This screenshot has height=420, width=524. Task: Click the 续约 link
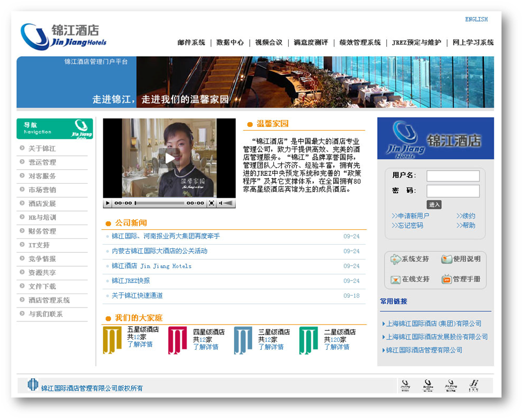(x=466, y=216)
